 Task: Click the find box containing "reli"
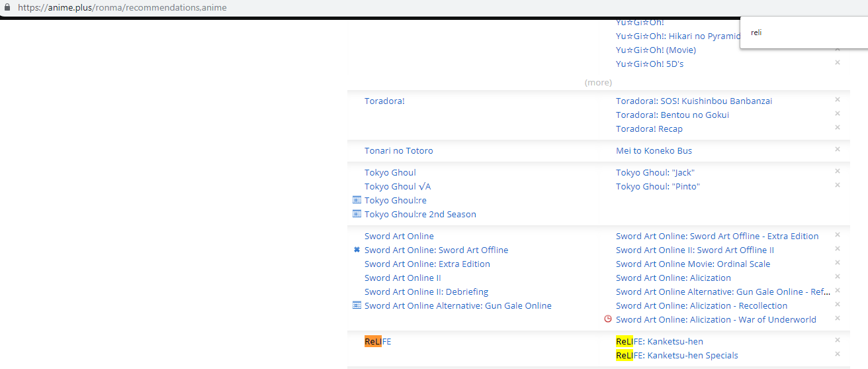tap(804, 32)
